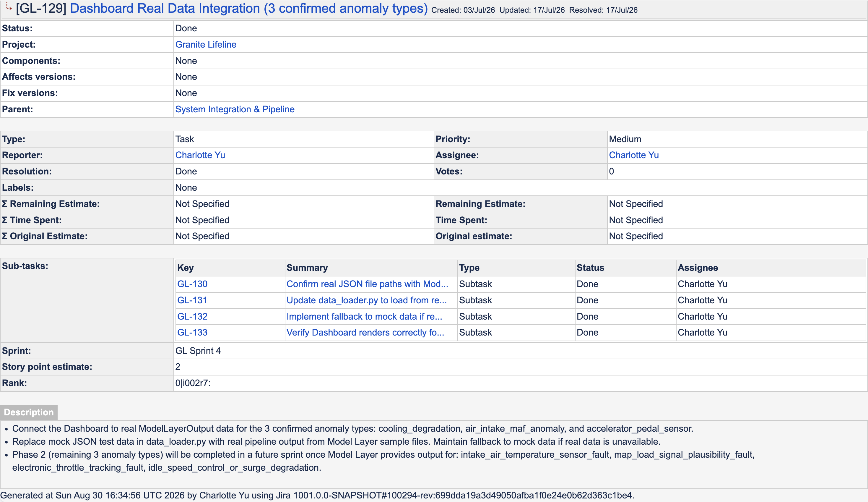Click the description bullet starting 'Connect the Dashboard'
Viewport: 868px width, 502px height.
click(x=353, y=429)
